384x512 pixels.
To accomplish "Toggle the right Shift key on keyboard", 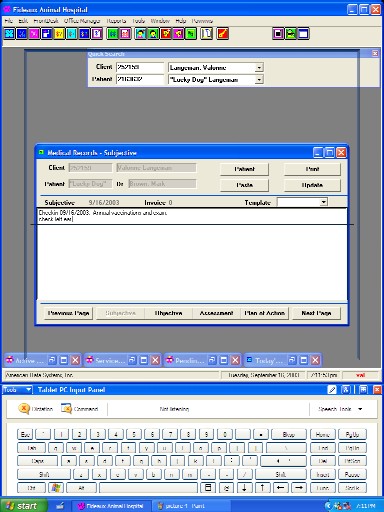I will pyautogui.click(x=281, y=475).
